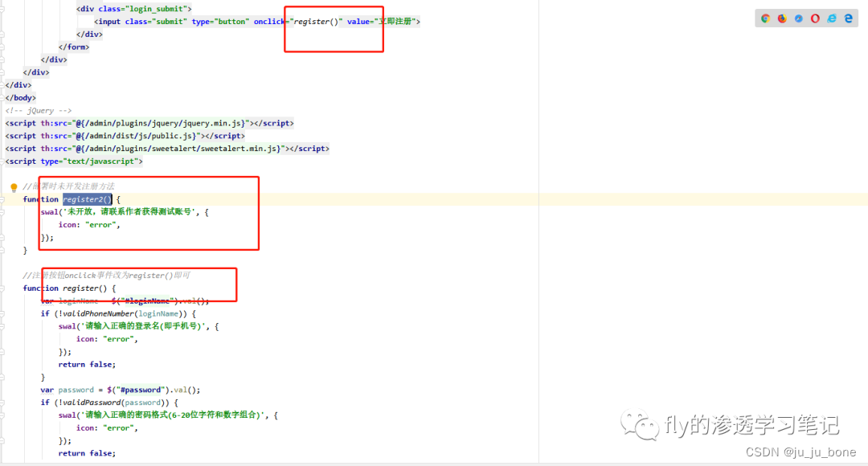
Task: Click the <!-- jQuery --> comment
Action: pos(39,111)
